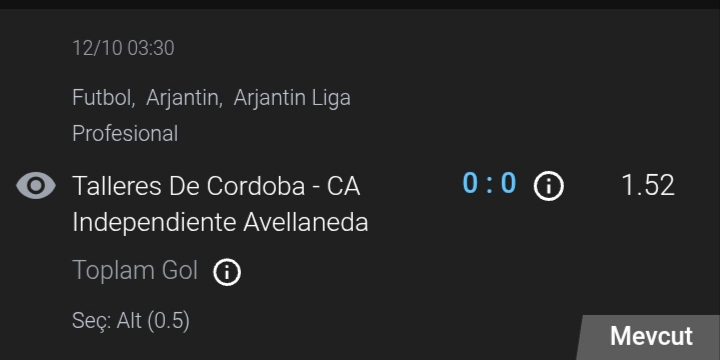Open info icon next to 0 : 0 score

click(548, 186)
